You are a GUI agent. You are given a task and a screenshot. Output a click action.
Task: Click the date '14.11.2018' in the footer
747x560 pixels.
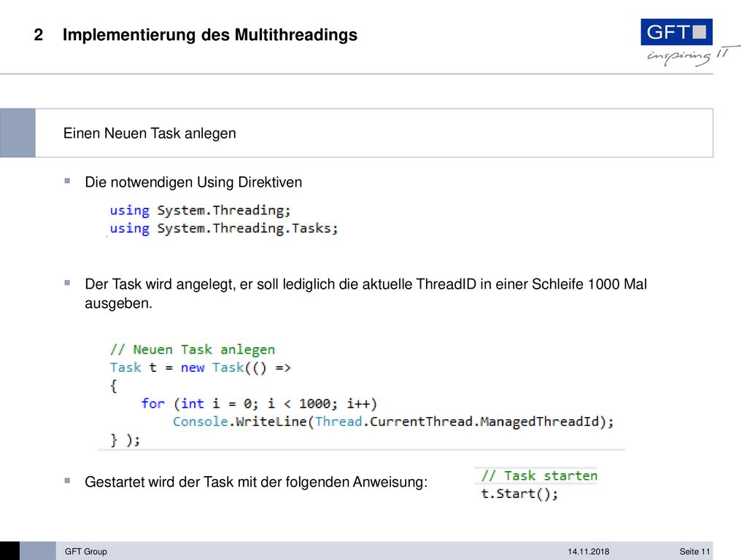(x=589, y=551)
